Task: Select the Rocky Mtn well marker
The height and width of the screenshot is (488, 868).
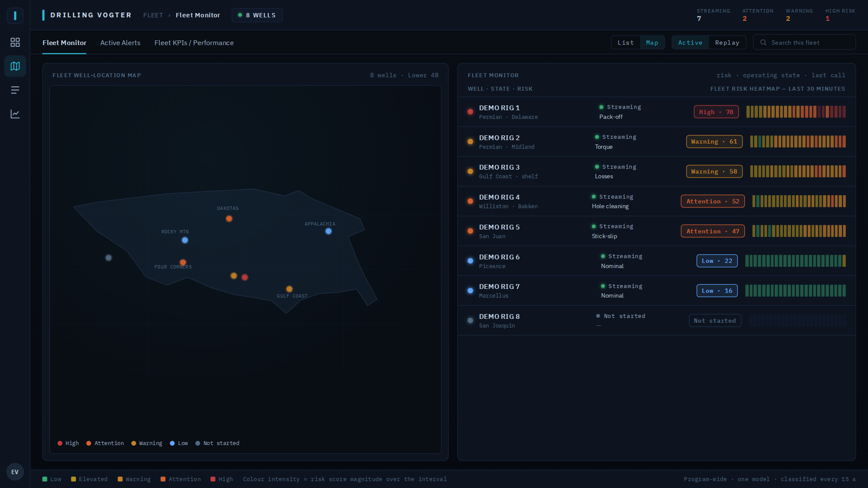Action: tap(185, 240)
